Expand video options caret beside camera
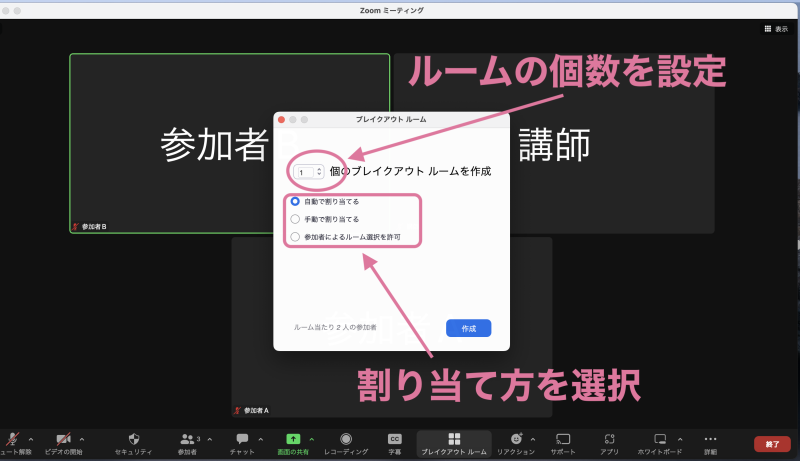 [82, 439]
